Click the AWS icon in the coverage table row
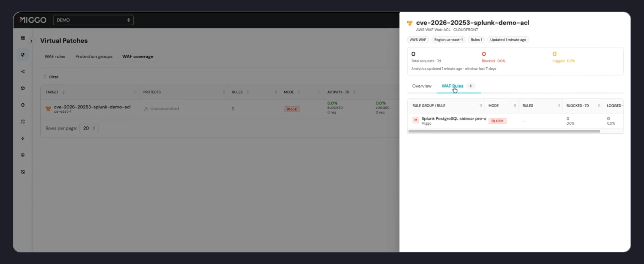644x264 pixels. [48, 109]
